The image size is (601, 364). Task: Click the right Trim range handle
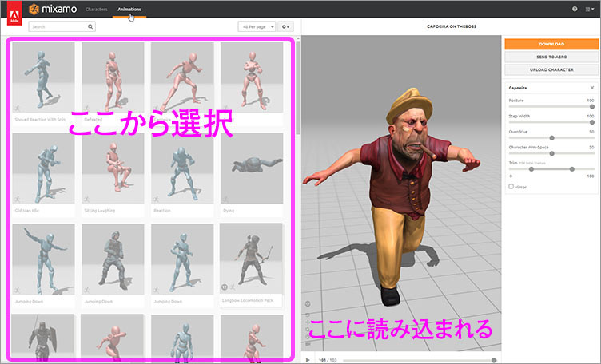point(572,168)
